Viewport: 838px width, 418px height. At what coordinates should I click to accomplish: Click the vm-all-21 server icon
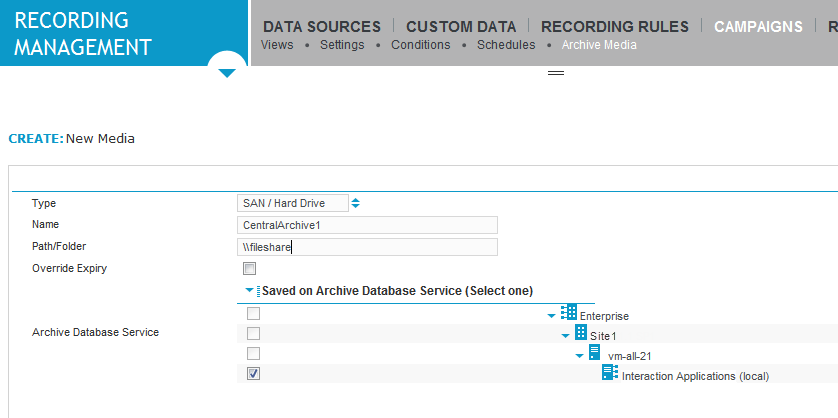[594, 353]
